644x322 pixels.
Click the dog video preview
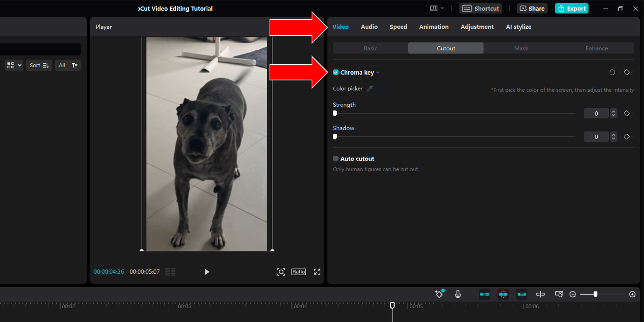click(207, 144)
